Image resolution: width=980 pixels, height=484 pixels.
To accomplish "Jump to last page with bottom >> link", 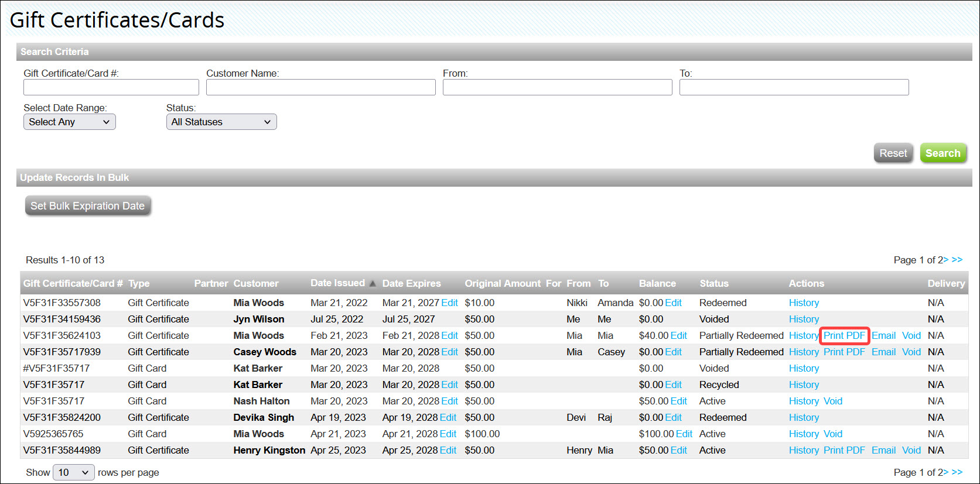I will click(x=957, y=472).
